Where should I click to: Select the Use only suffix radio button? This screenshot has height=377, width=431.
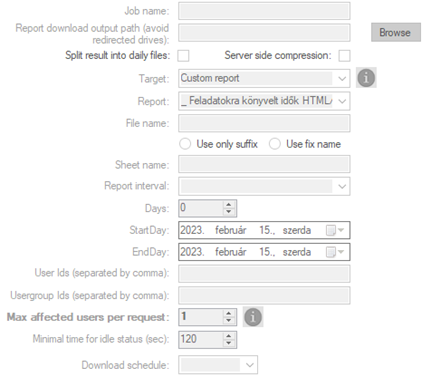point(185,144)
